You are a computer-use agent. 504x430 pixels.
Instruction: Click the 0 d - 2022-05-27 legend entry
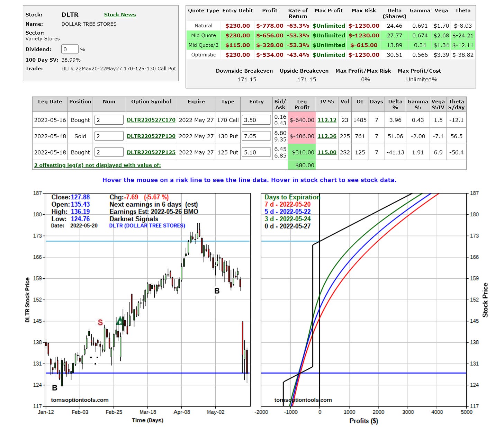pos(287,226)
